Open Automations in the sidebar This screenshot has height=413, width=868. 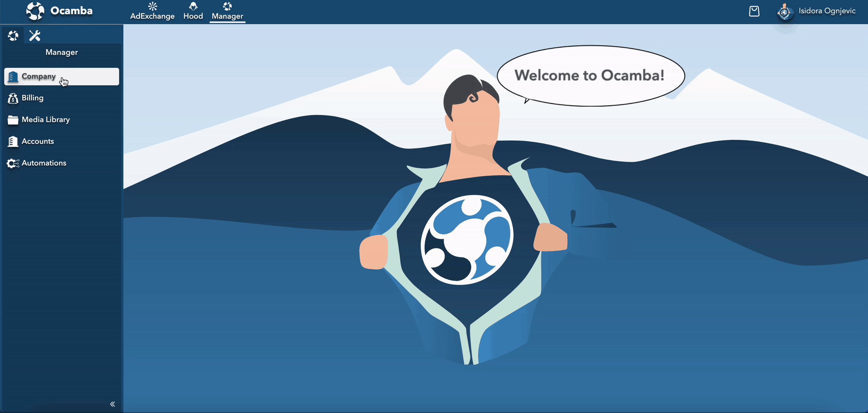pyautogui.click(x=62, y=163)
